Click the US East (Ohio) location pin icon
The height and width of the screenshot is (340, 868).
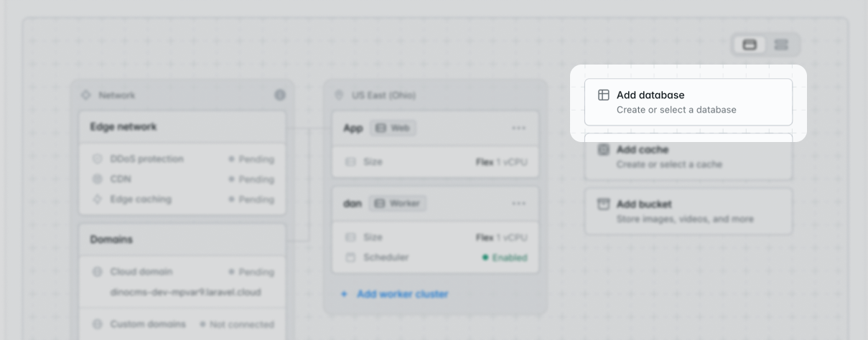tap(339, 95)
